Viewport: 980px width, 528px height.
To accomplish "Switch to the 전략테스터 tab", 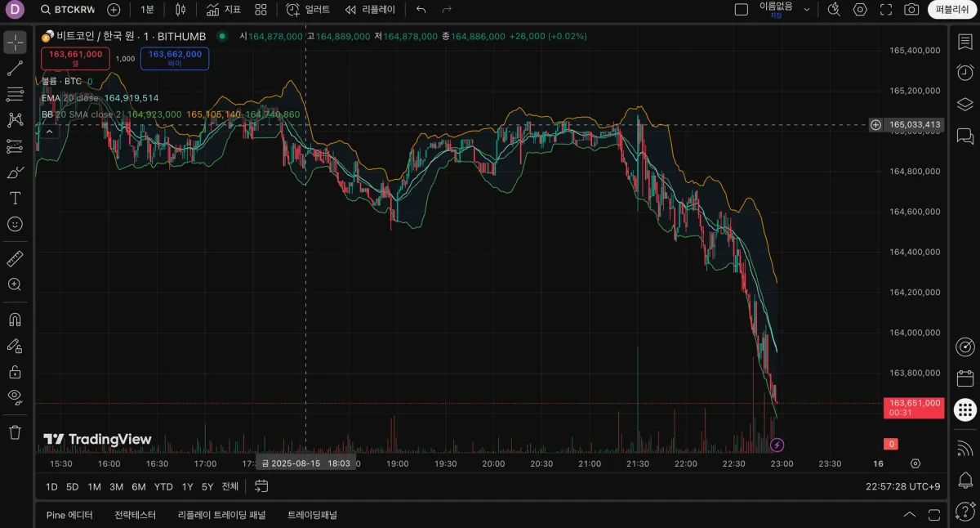I will 135,515.
